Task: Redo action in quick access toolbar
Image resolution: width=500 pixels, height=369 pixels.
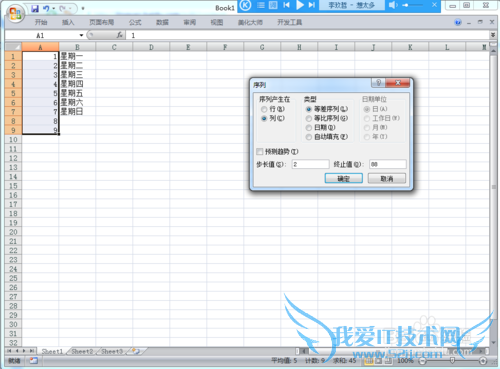Action: [x=62, y=9]
